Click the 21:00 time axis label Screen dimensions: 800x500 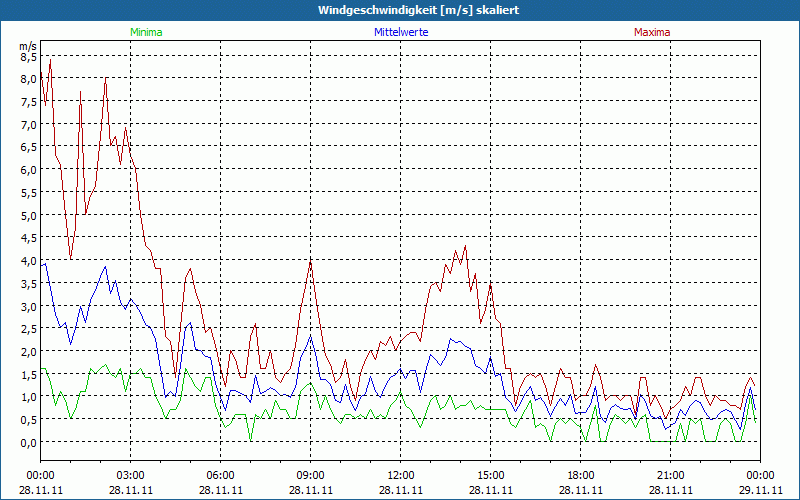point(670,476)
